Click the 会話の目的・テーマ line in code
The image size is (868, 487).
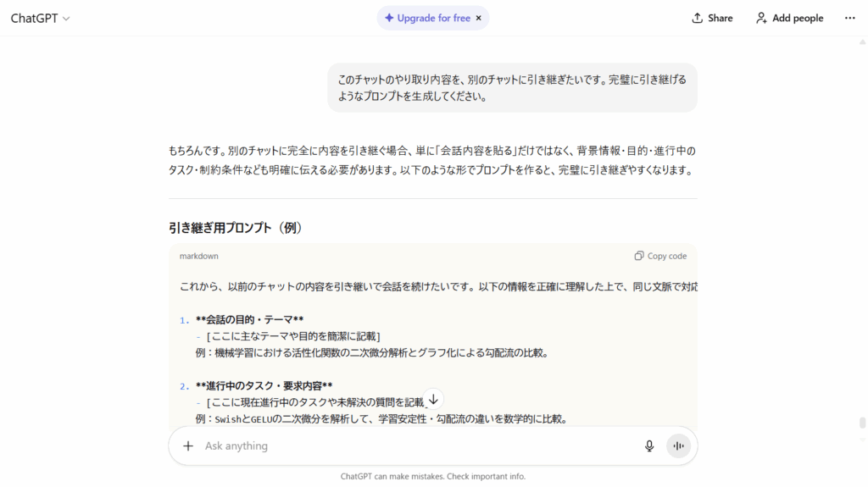tap(249, 320)
